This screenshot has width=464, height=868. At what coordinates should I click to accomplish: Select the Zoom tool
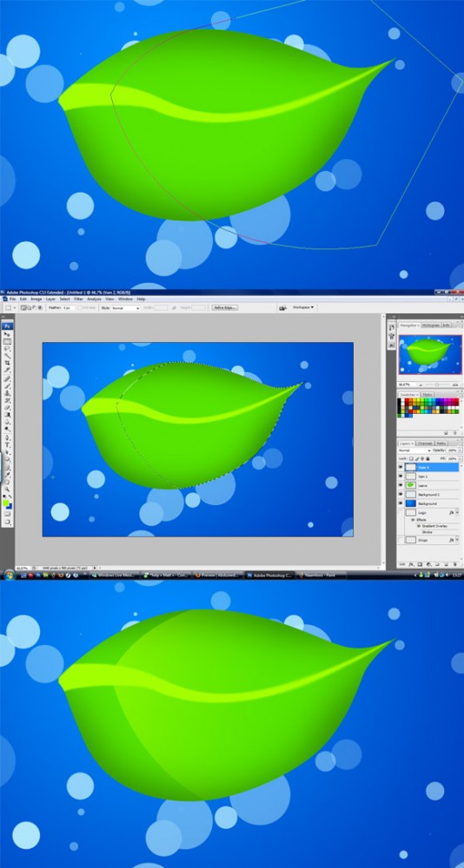coord(7,489)
